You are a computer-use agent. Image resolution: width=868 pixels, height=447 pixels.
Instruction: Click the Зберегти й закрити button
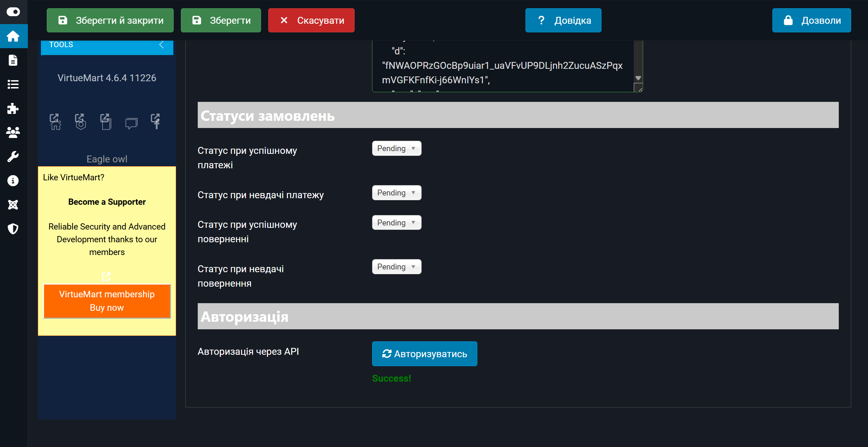pos(110,20)
